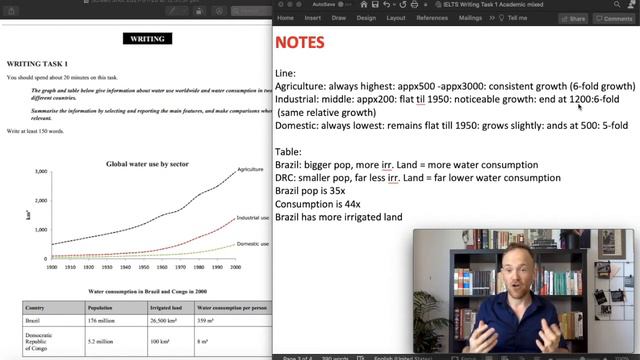Click the NOTES heading in the Word document
Screen dimensions: 640x360
coord(300,42)
